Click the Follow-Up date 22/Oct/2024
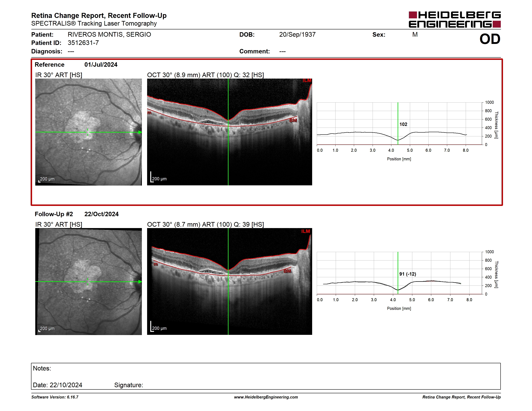Viewport: 532px width, 411px height. point(101,214)
